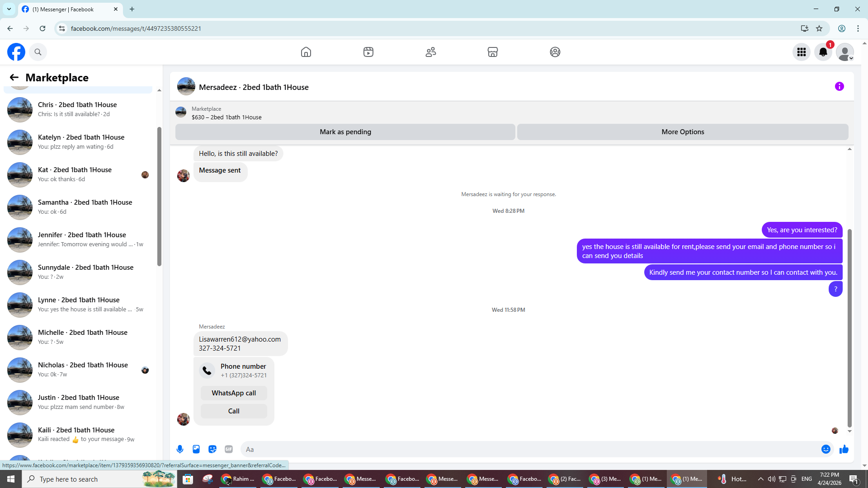Start a WhatsApp call

coord(234,393)
